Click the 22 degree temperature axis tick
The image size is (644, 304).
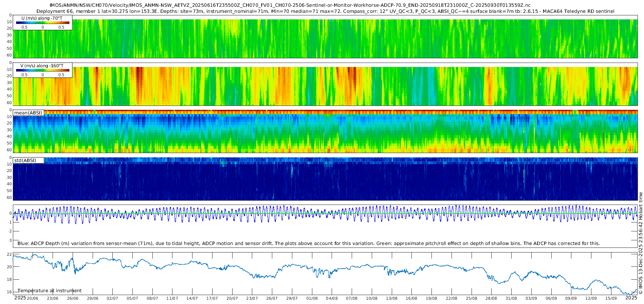tap(9, 255)
